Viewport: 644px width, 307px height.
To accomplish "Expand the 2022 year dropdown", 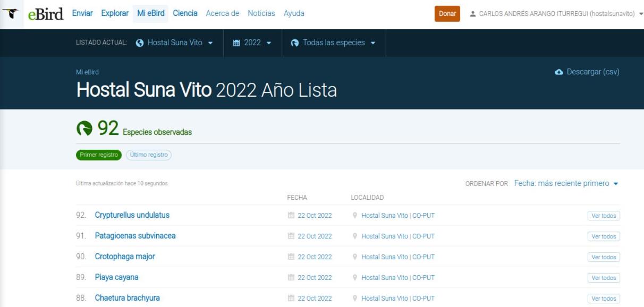I will point(252,43).
